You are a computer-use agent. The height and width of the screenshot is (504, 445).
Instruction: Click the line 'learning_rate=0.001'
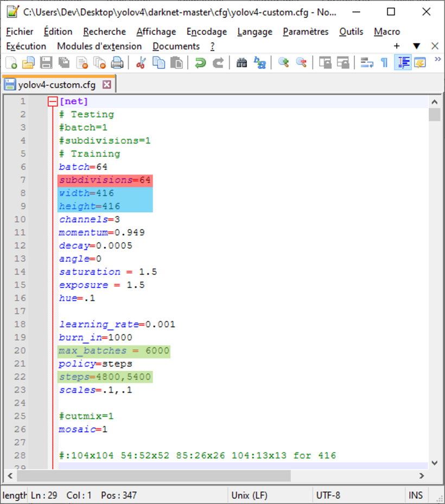pyautogui.click(x=117, y=324)
